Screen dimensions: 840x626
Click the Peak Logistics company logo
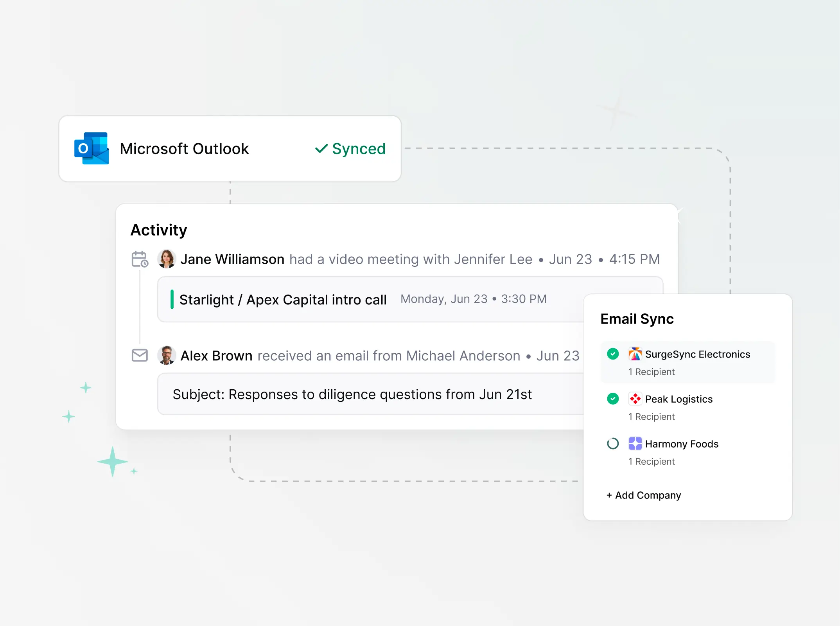point(635,399)
